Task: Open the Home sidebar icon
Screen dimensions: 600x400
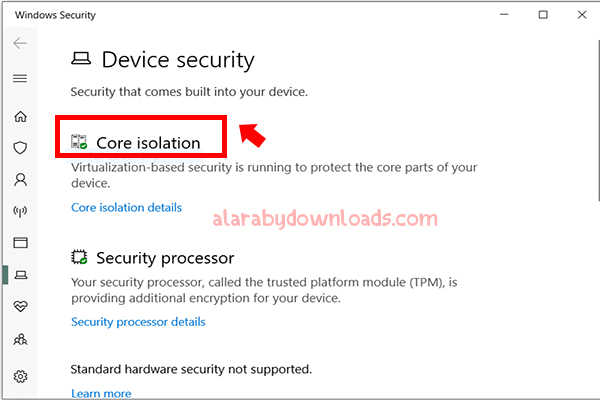Action: point(20,116)
